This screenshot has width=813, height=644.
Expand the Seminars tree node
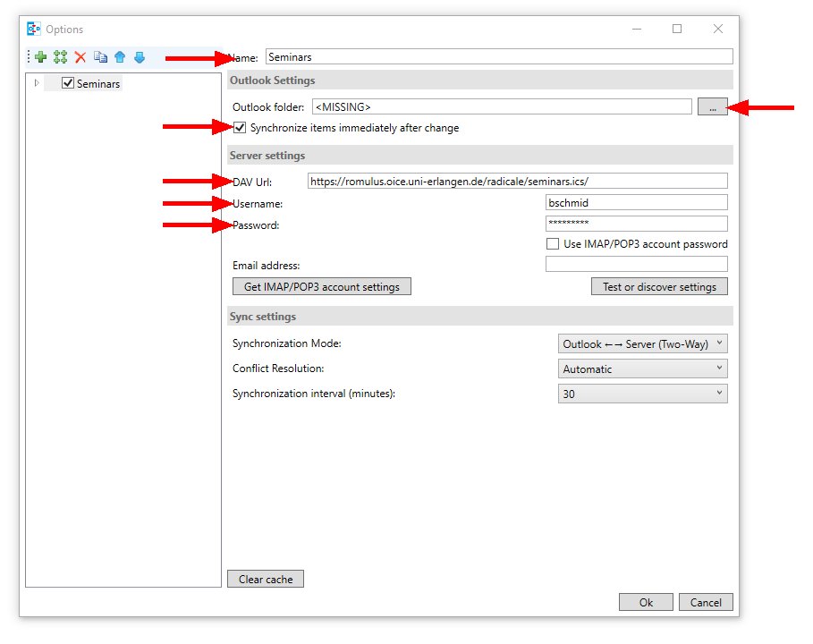pyautogui.click(x=37, y=83)
